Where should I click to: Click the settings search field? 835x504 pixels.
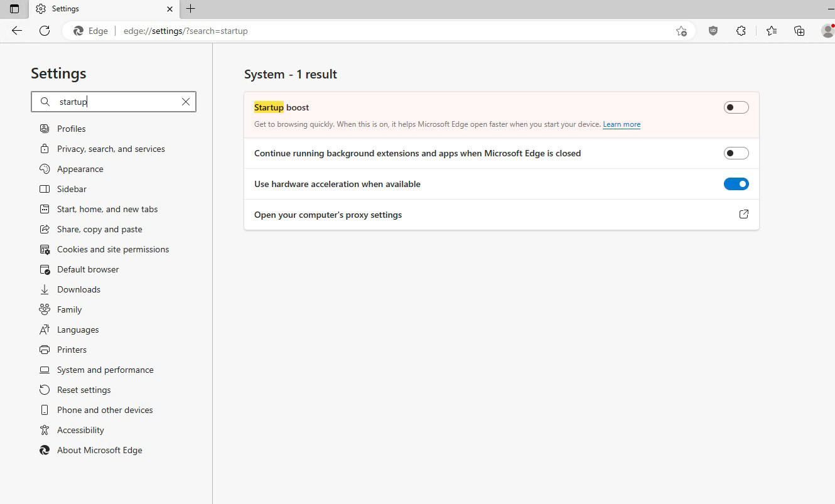point(114,102)
